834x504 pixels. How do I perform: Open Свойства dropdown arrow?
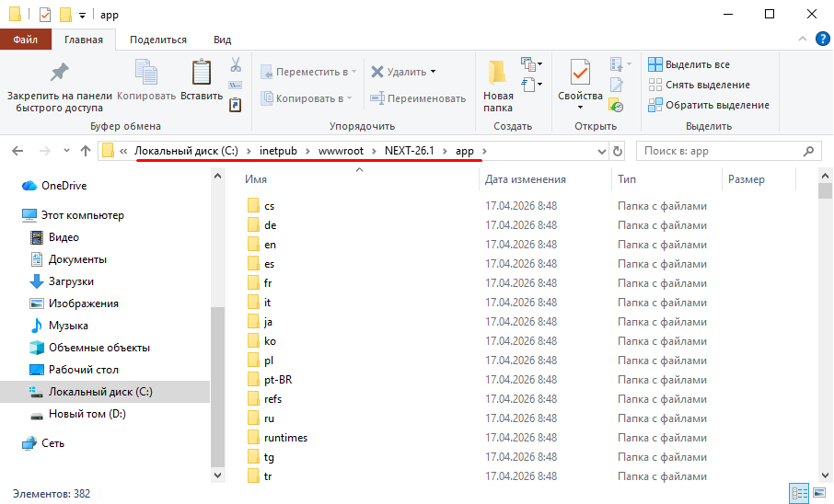pos(580,108)
